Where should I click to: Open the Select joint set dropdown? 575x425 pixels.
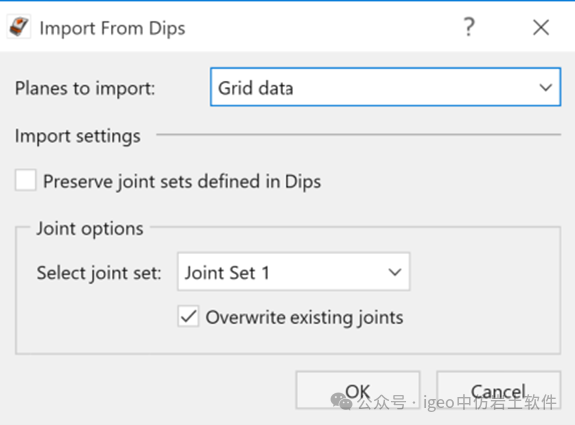294,272
